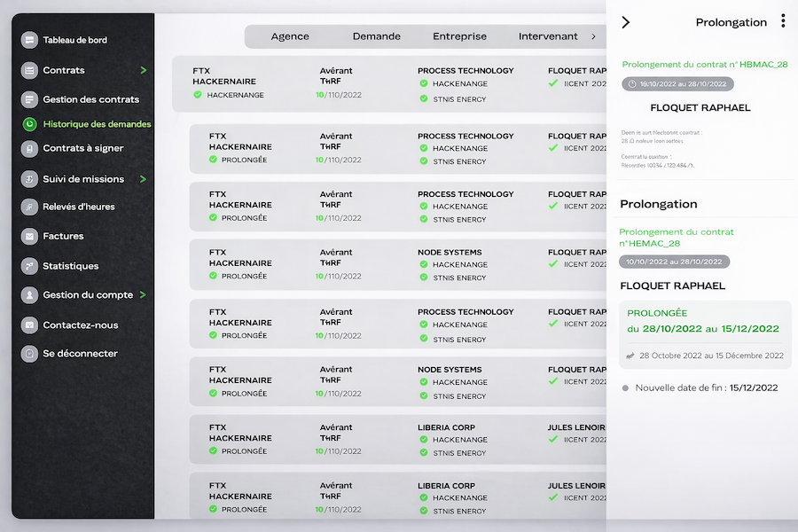The height and width of the screenshot is (532, 798).
Task: Click the Contrats à signer icon
Action: 29,148
